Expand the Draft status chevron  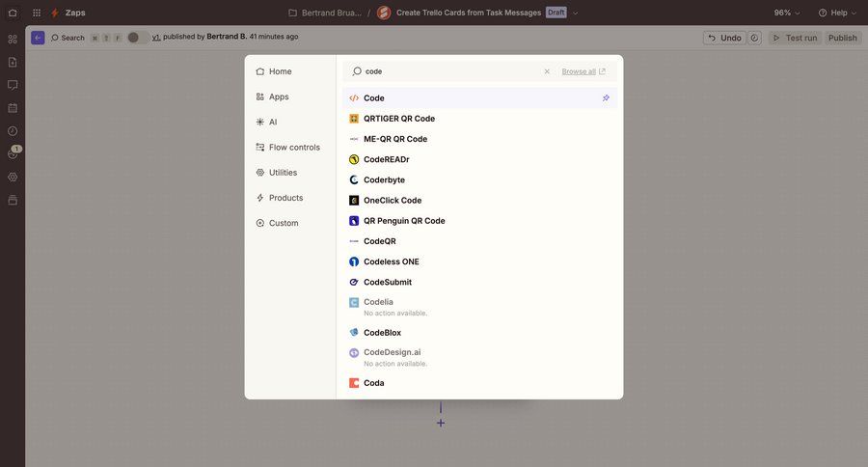575,13
